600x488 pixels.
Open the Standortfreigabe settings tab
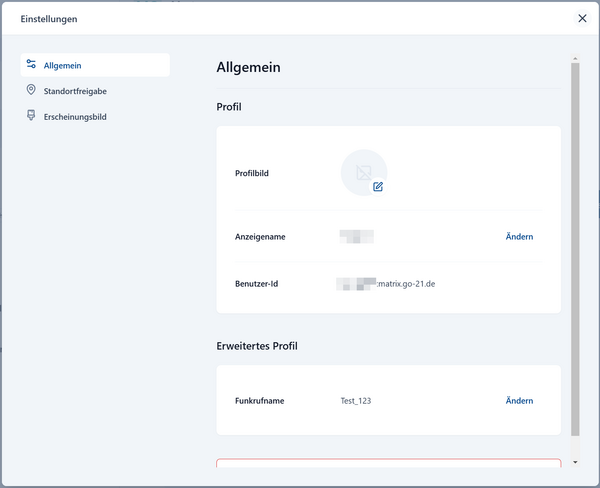75,91
